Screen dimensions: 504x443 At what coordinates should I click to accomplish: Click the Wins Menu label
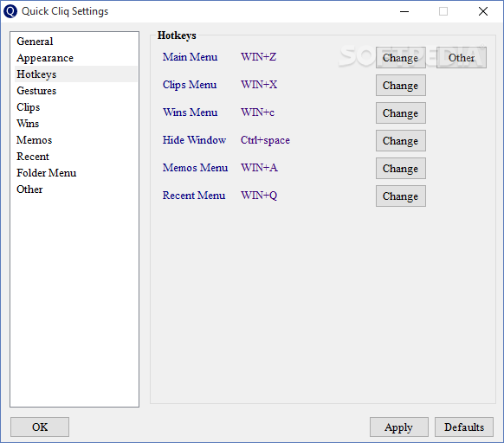(190, 112)
